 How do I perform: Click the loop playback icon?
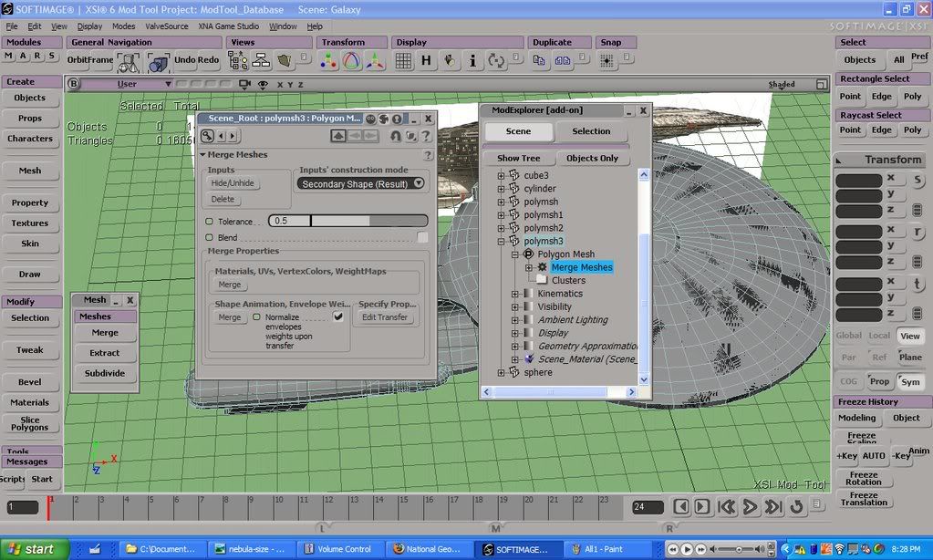796,506
